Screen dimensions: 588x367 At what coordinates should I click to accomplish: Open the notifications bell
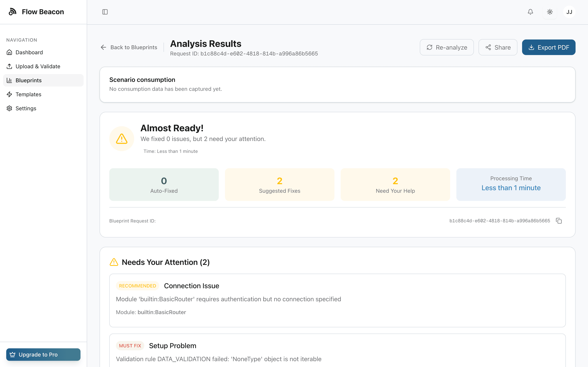coord(530,12)
